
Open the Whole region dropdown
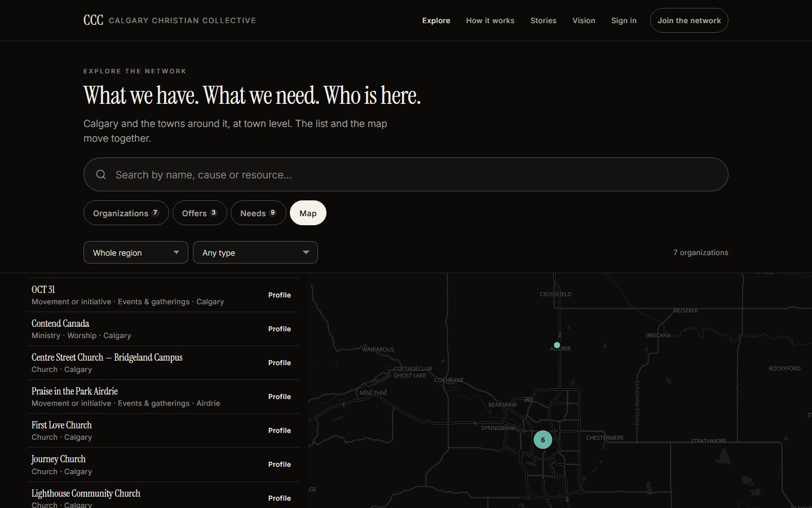[x=136, y=252]
